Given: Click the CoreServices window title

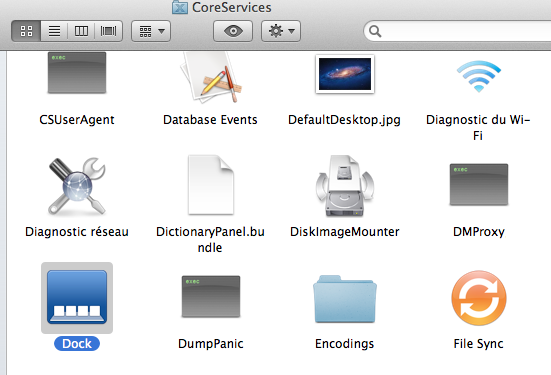Looking at the screenshot, I should click(232, 7).
